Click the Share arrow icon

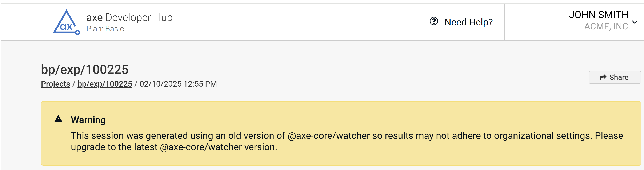[x=603, y=77]
